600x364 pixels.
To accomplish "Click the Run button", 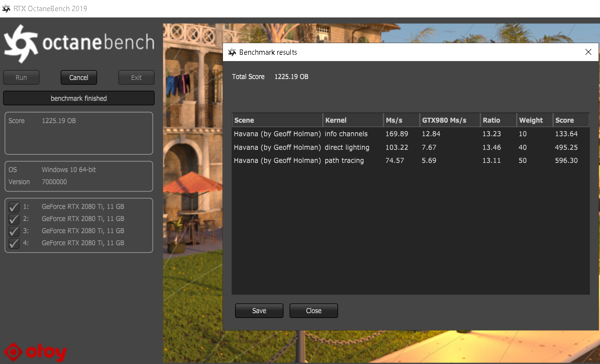I will [21, 78].
